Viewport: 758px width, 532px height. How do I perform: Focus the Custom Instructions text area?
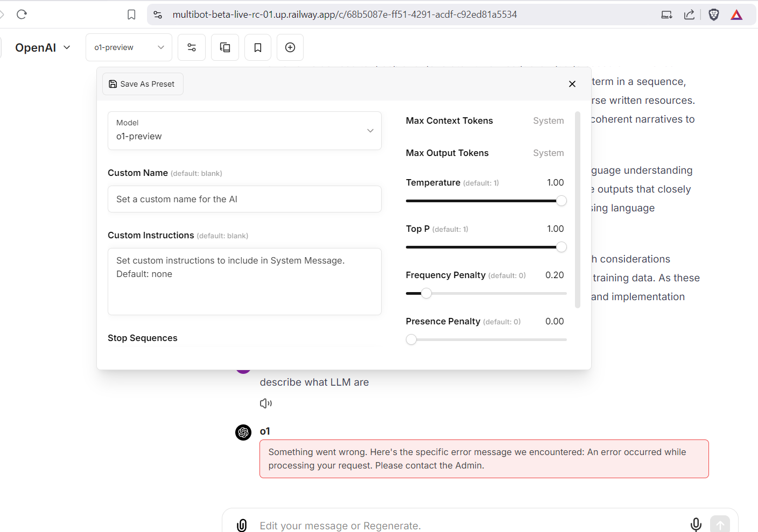(244, 281)
